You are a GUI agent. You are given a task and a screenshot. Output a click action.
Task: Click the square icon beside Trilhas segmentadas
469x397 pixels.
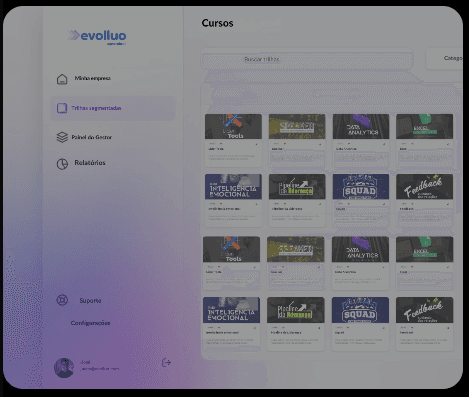(62, 108)
